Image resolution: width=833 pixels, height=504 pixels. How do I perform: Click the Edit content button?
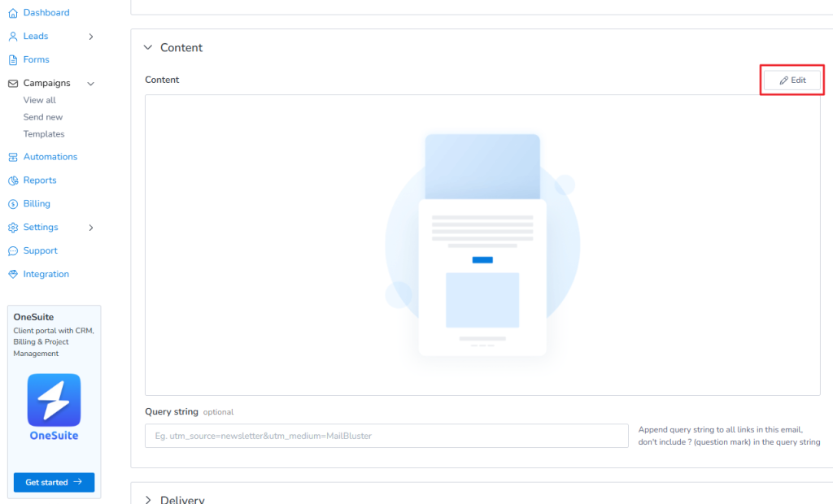[792, 80]
